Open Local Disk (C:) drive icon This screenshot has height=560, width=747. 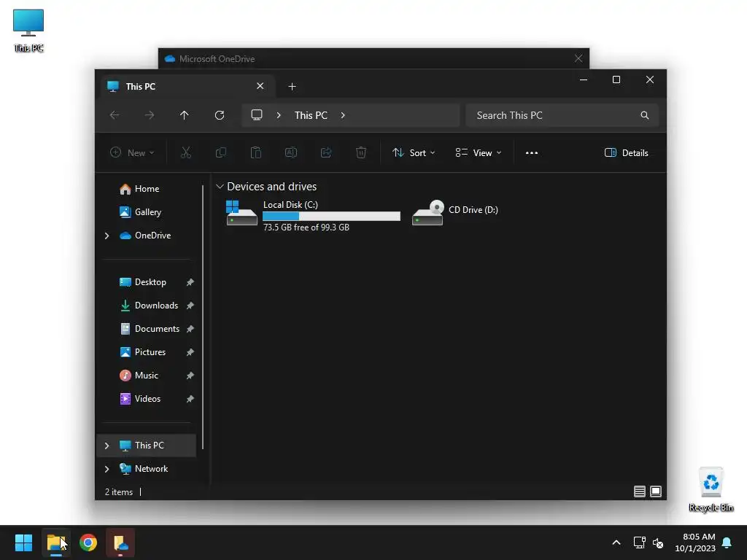point(241,213)
